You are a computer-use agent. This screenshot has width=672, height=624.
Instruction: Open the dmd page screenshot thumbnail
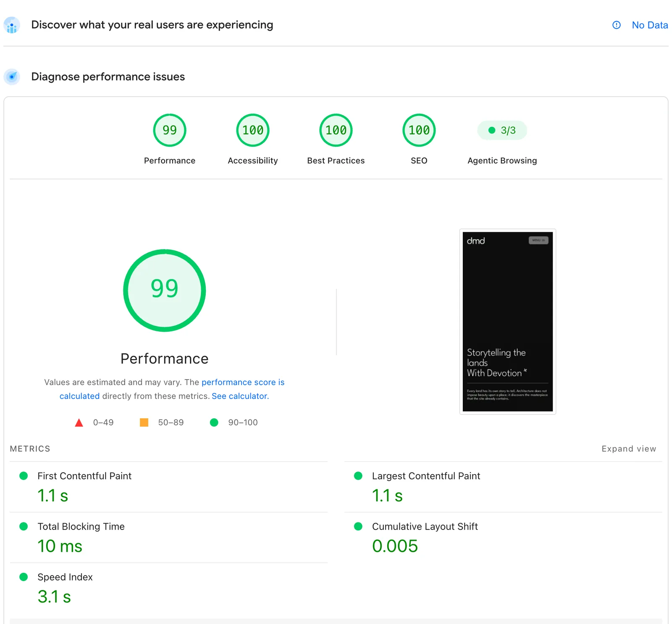point(508,322)
